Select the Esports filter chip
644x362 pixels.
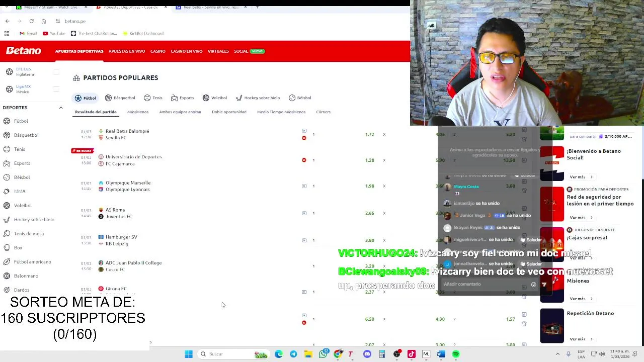coord(182,98)
